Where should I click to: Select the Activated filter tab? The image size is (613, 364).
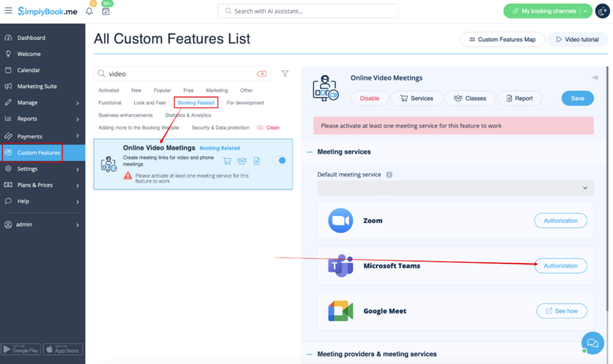(109, 90)
